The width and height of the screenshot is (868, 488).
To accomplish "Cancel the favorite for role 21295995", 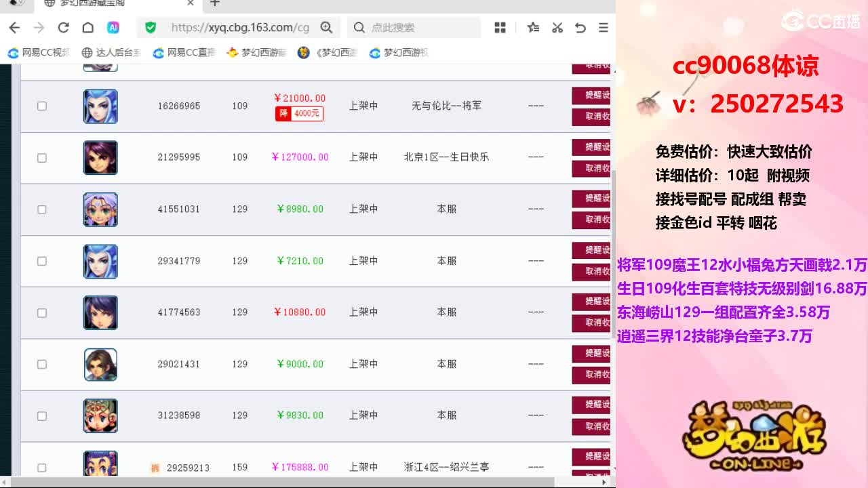I will pos(591,168).
